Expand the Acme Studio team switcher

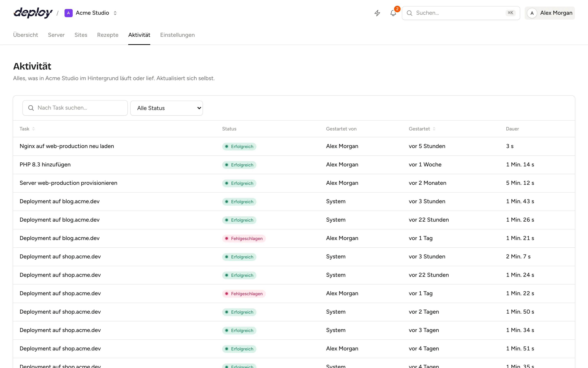(x=115, y=13)
